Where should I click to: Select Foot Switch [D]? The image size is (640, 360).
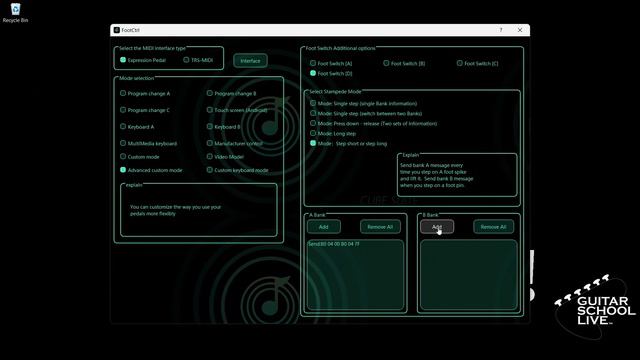coord(331,73)
